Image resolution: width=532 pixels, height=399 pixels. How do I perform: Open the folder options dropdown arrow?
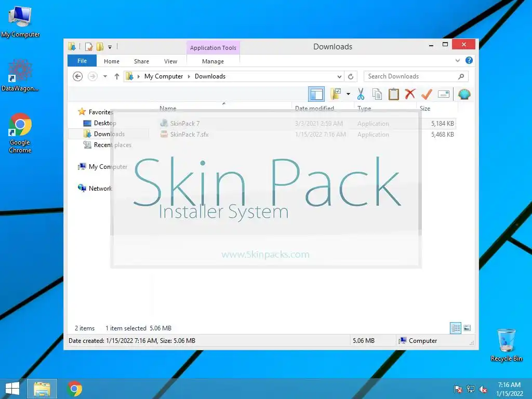tap(348, 94)
